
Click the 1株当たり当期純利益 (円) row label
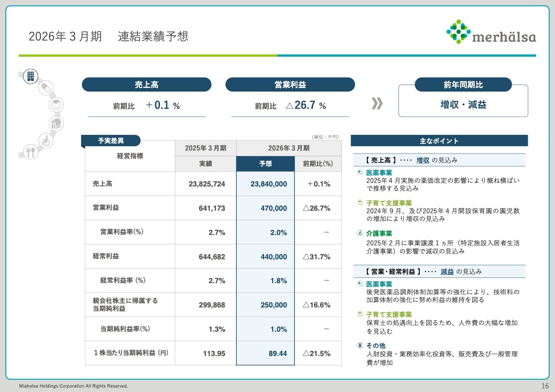coord(131,353)
